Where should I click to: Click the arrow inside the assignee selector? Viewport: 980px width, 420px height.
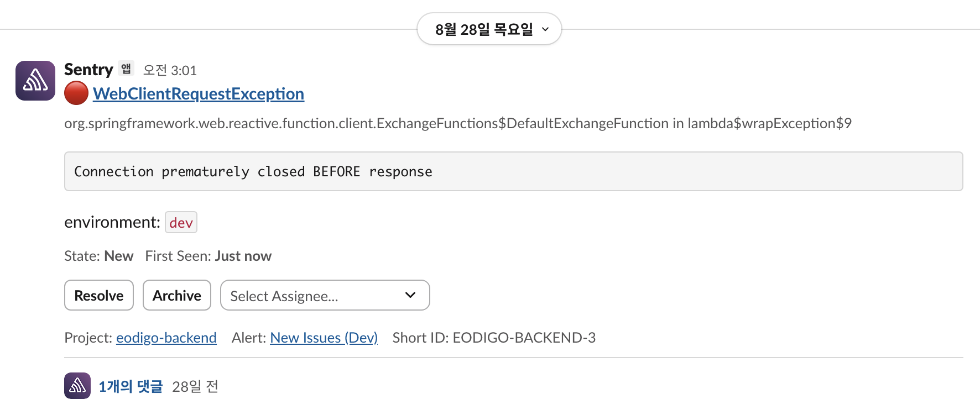410,295
